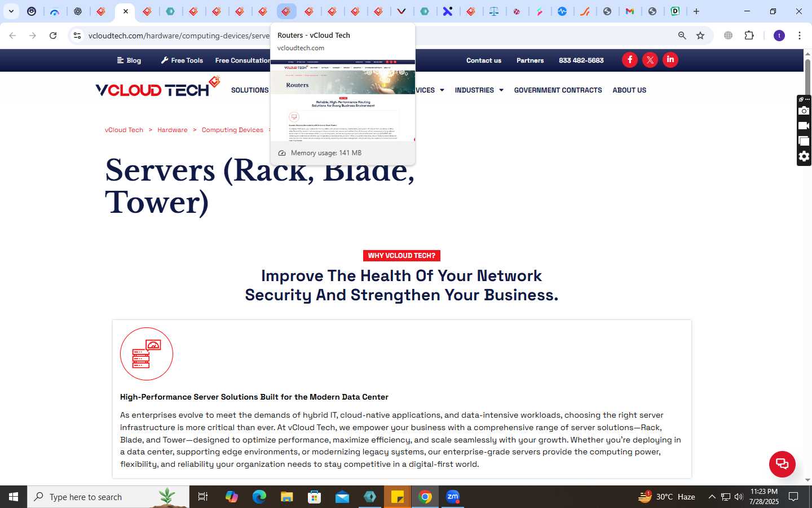This screenshot has width=812, height=508.
Task: Go to Computing Devices breadcrumb
Action: click(232, 130)
